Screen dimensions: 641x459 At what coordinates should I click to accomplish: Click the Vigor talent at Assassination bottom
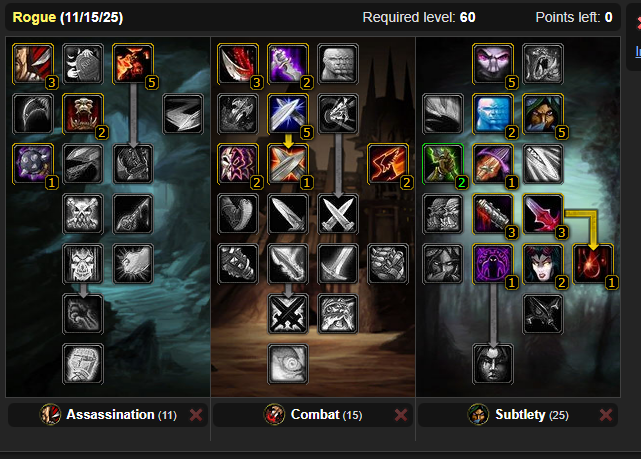pos(83,364)
